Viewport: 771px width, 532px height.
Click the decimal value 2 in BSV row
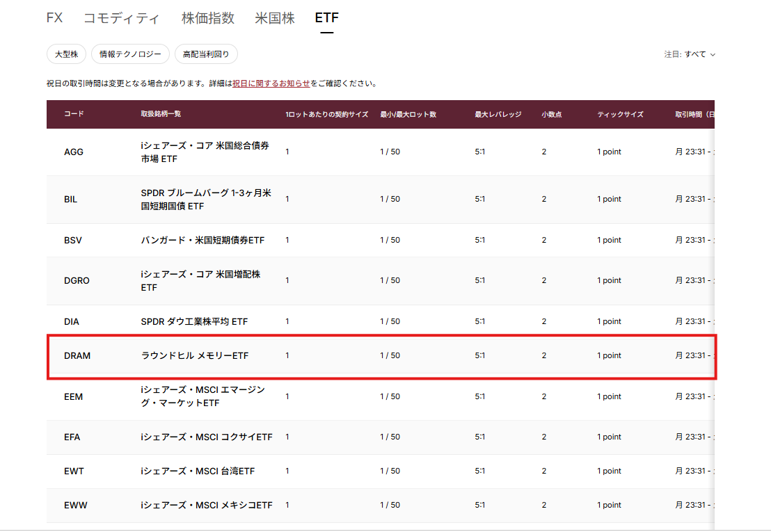(x=544, y=240)
